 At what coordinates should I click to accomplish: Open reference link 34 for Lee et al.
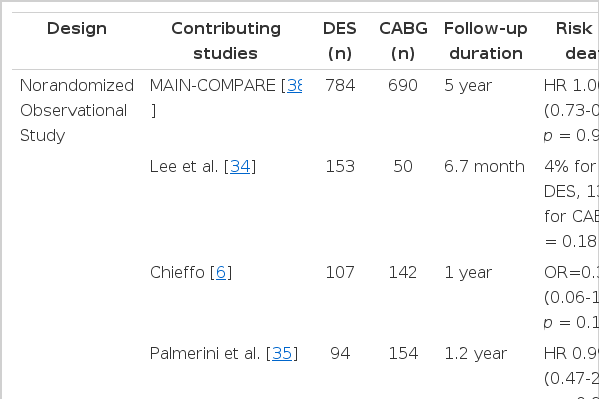pyautogui.click(x=240, y=167)
